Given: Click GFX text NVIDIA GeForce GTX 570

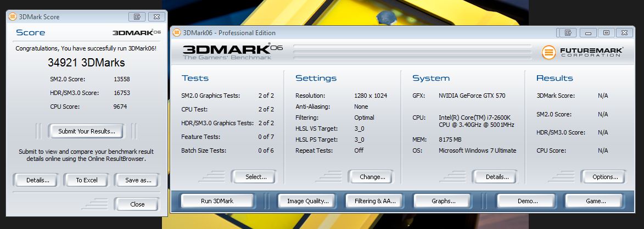Looking at the screenshot, I should [472, 96].
